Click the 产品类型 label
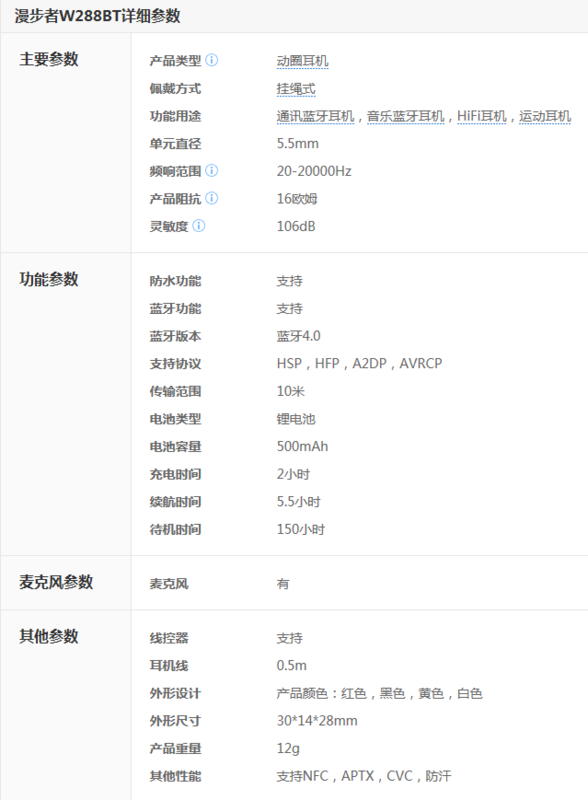The width and height of the screenshot is (588, 800). click(175, 61)
